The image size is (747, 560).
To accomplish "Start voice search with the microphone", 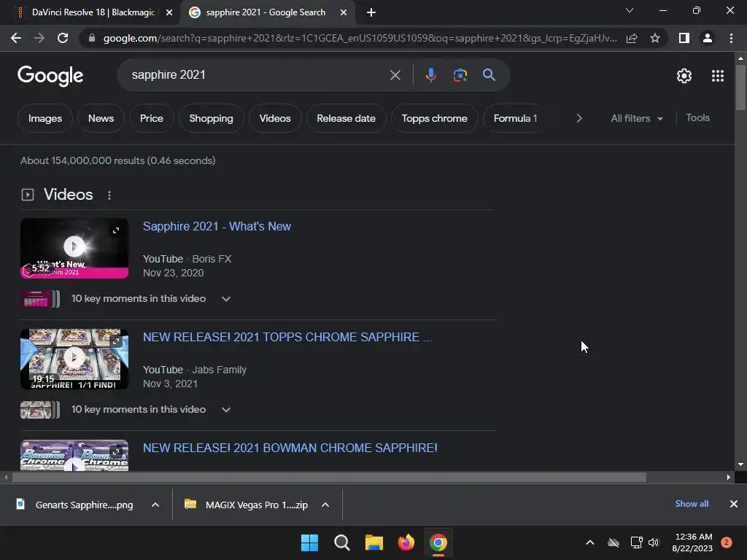I will pos(430,75).
